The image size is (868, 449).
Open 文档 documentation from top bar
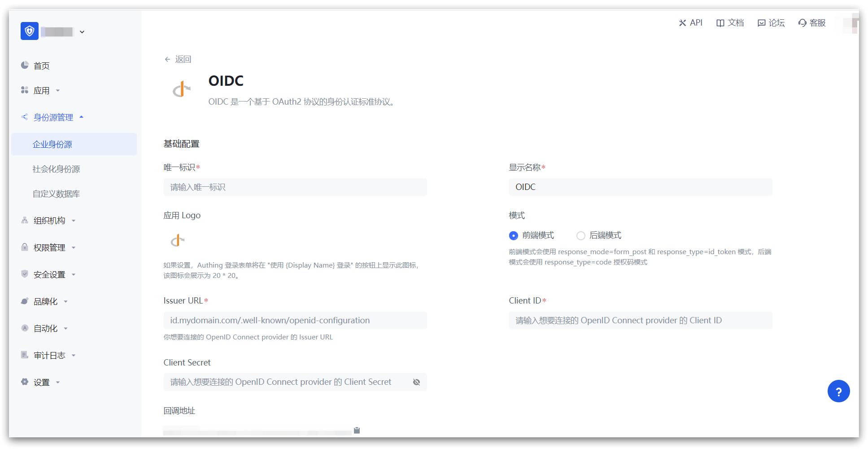pos(730,23)
